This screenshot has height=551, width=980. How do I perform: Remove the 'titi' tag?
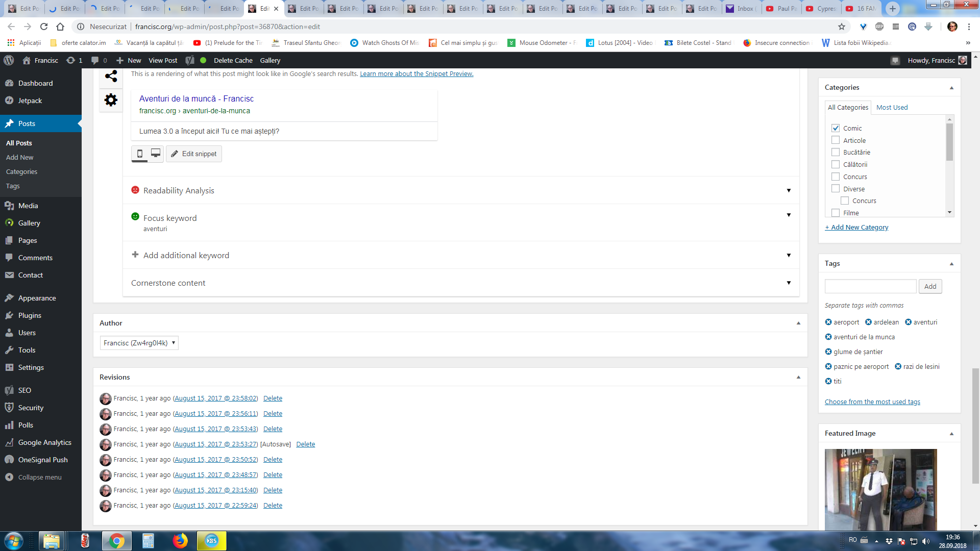coord(828,381)
